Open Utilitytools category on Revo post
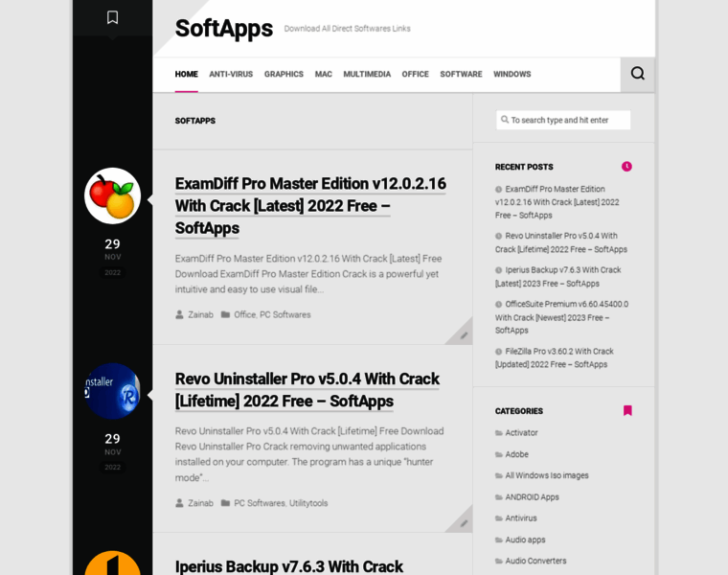 (308, 503)
